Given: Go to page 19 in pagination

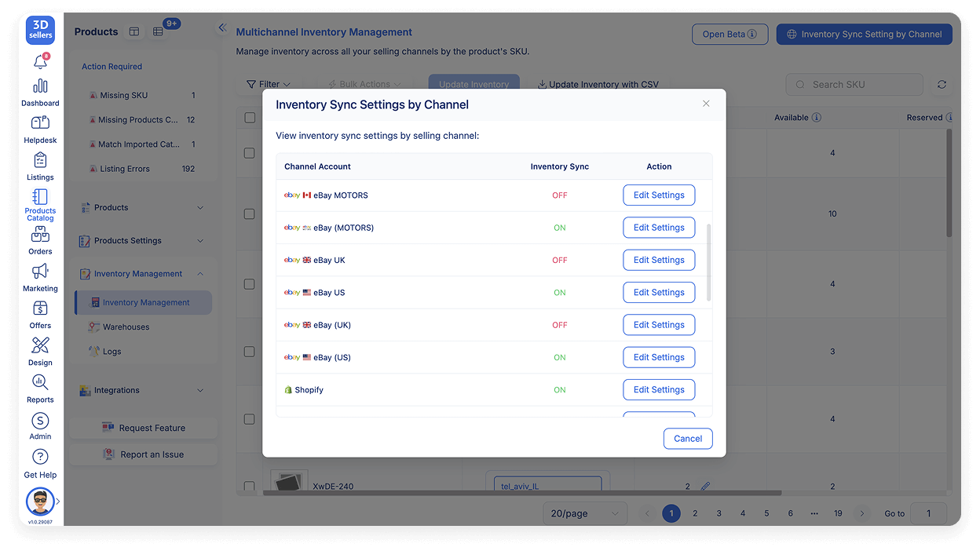Looking at the screenshot, I should (x=838, y=513).
